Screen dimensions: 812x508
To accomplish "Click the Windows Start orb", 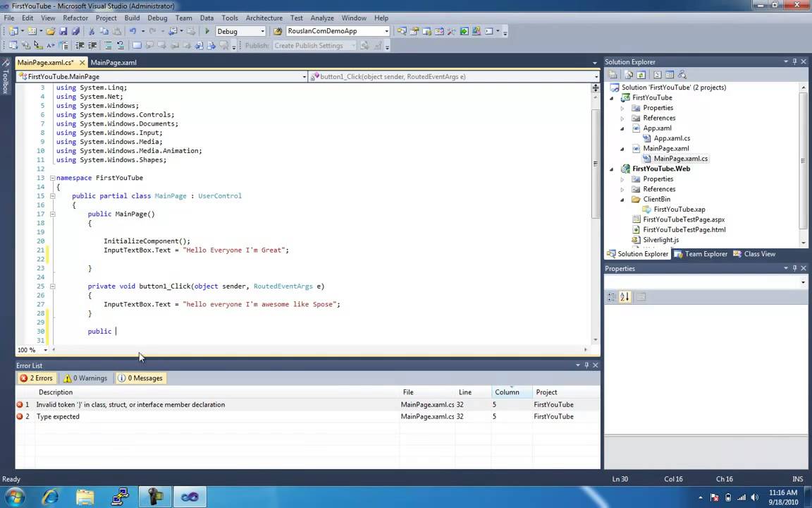I will (14, 497).
